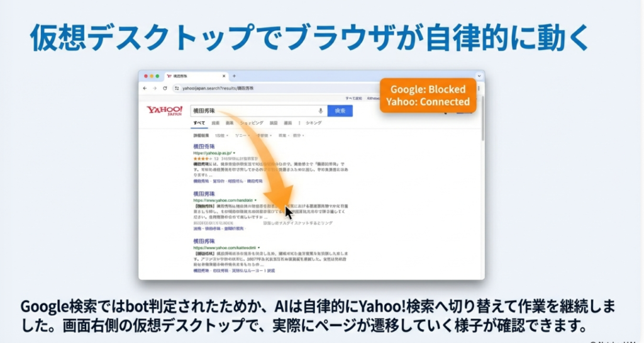Expand the arrow beside the yahoo.com/handorin URL
This screenshot has width=644, height=343.
[x=256, y=200]
